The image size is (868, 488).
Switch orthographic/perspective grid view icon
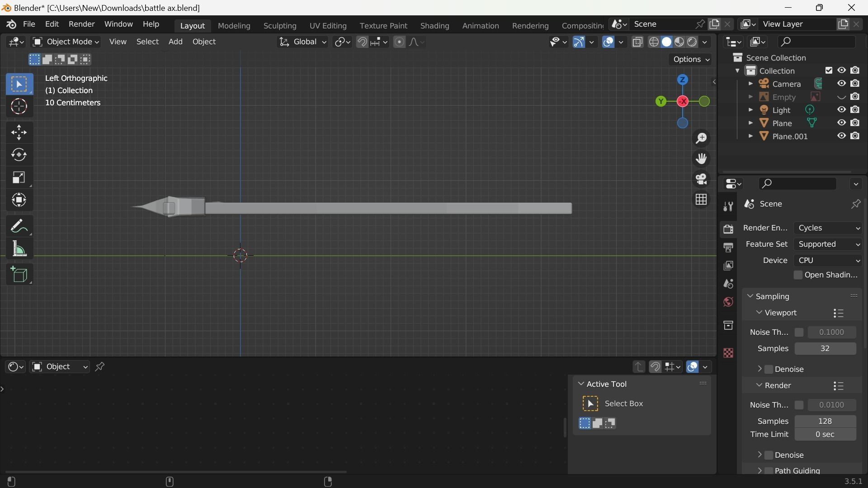701,200
